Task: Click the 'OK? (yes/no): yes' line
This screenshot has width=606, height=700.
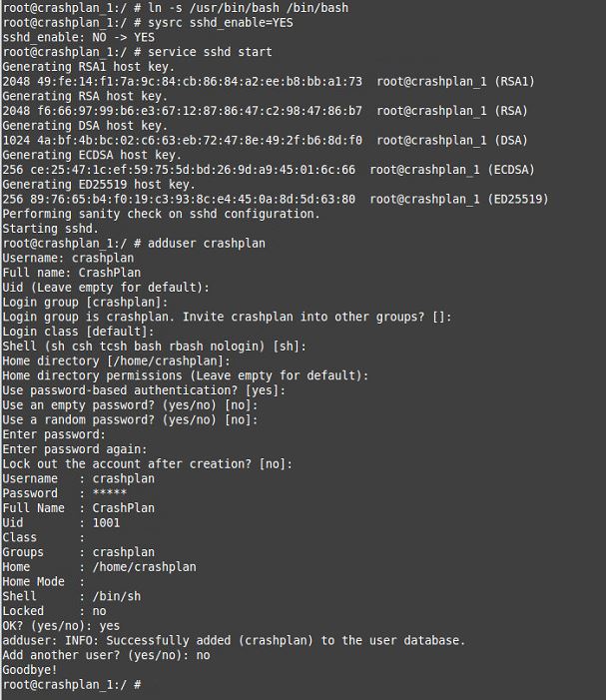Action: pyautogui.click(x=61, y=626)
